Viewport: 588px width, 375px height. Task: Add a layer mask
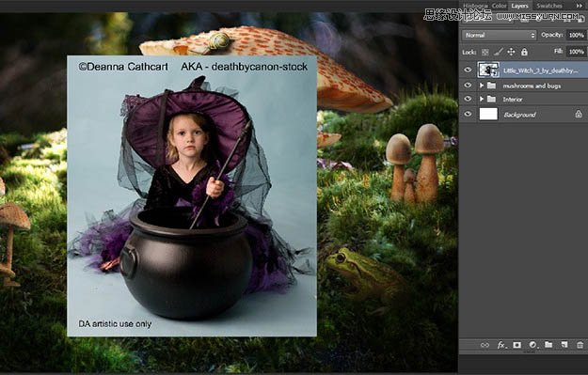[516, 345]
